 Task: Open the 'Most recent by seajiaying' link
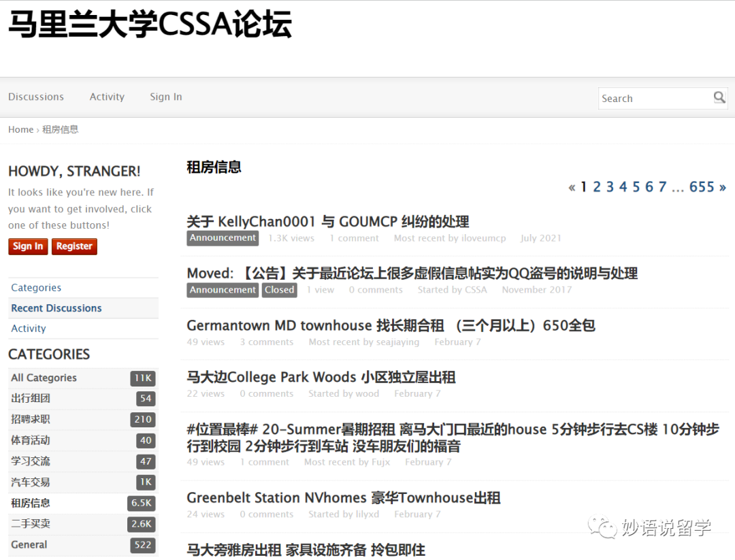[x=363, y=342]
